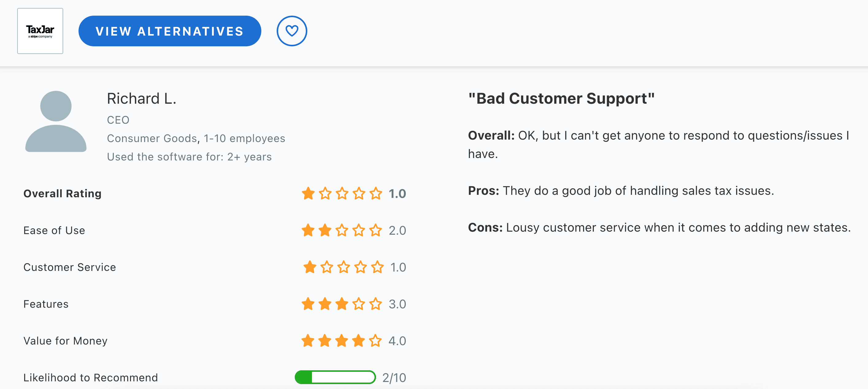Click the empty fifth star for Value for Money
This screenshot has width=868, height=389.
(x=375, y=341)
